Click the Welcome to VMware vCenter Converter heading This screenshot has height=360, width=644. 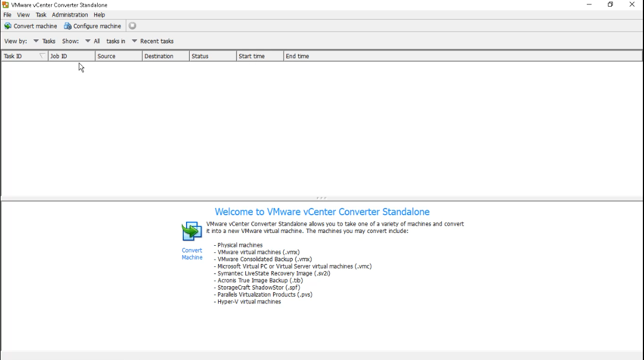click(322, 212)
